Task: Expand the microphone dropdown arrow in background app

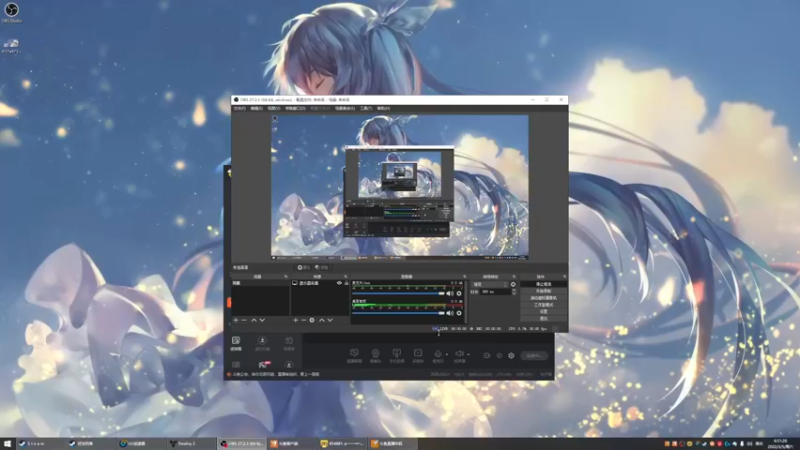Action: pos(446,354)
